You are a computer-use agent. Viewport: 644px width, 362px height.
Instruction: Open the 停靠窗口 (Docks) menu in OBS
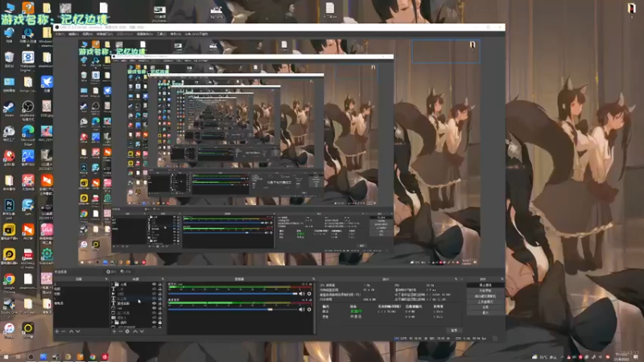[105, 34]
